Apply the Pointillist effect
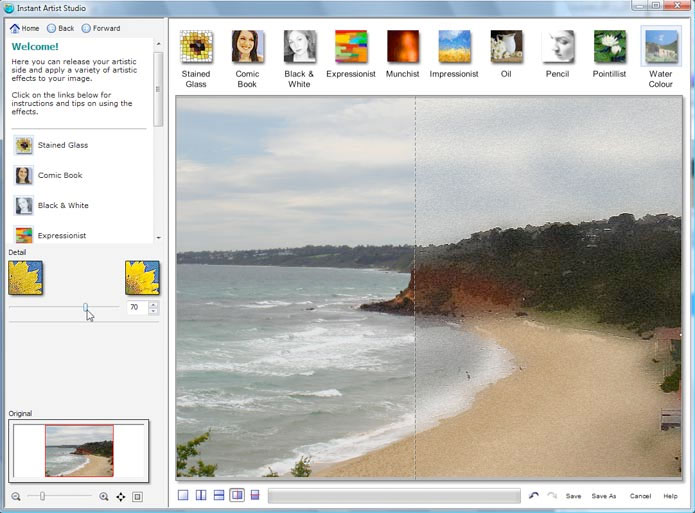 (x=610, y=46)
